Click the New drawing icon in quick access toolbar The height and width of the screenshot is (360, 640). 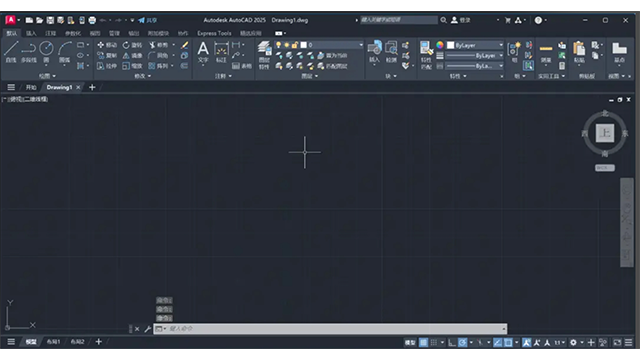[29, 20]
